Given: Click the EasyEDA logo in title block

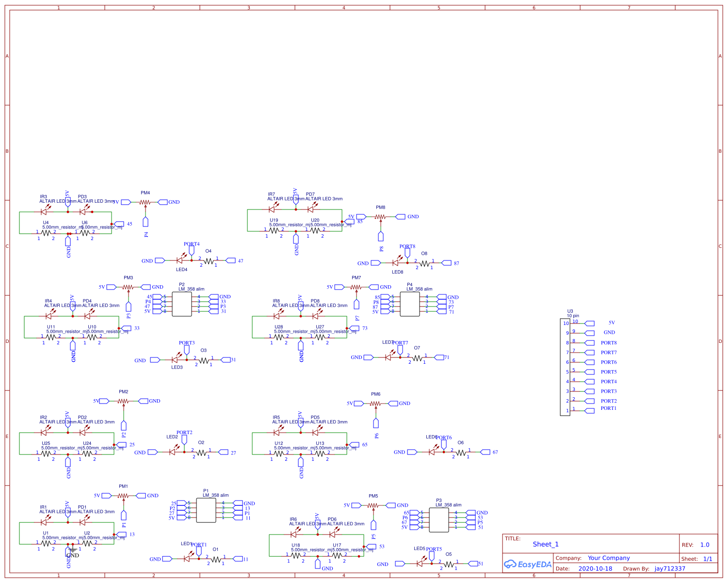Looking at the screenshot, I should click(527, 564).
